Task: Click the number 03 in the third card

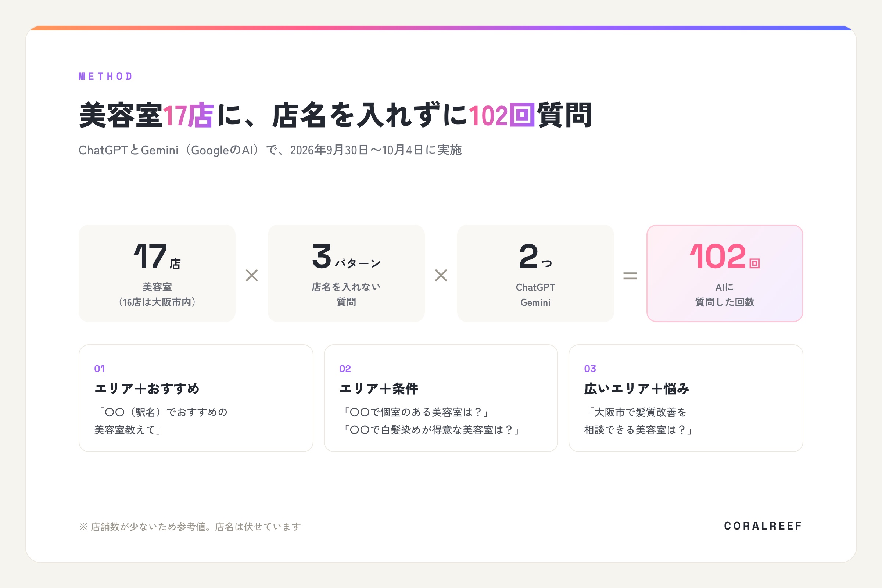Action: tap(590, 369)
